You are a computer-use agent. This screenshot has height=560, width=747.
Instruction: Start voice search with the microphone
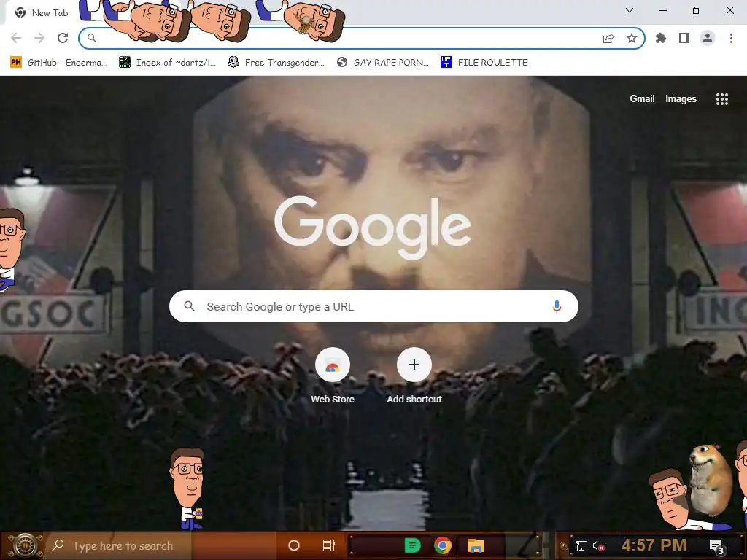point(557,306)
